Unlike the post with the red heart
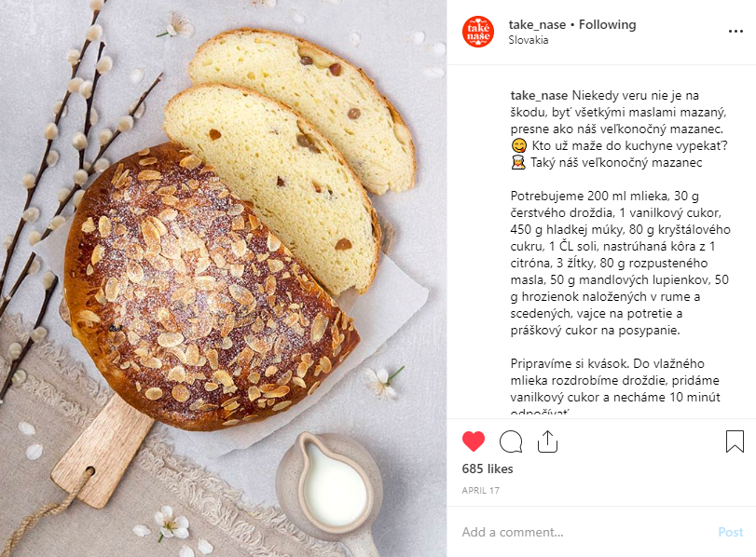Screen dimensions: 756x557 tap(473, 442)
